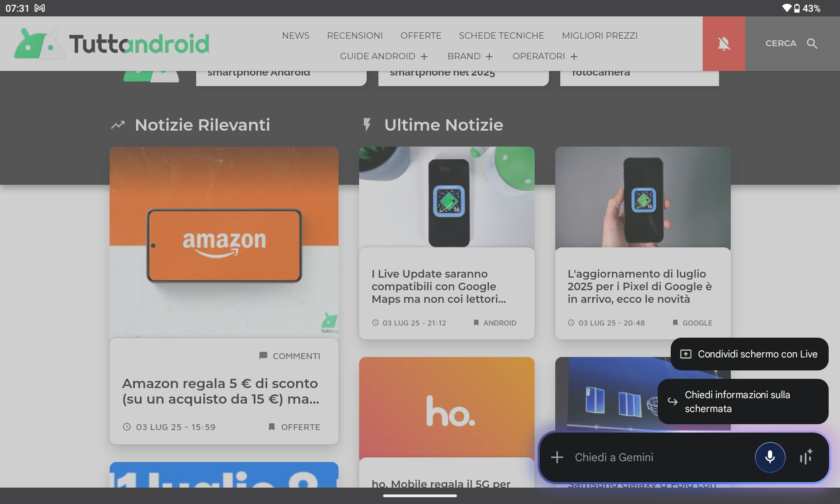Go to RECENSIONI section
This screenshot has width=840, height=504.
(x=355, y=36)
